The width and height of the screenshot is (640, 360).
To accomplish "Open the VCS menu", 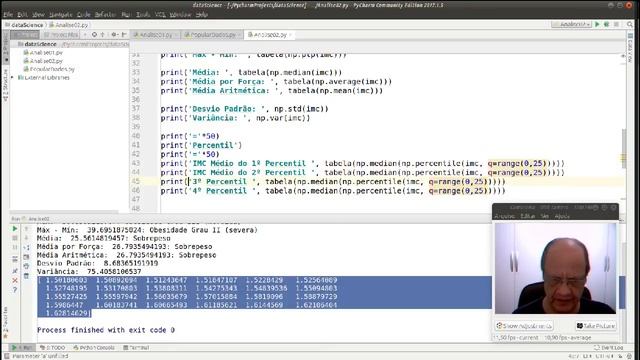I will click(160, 14).
